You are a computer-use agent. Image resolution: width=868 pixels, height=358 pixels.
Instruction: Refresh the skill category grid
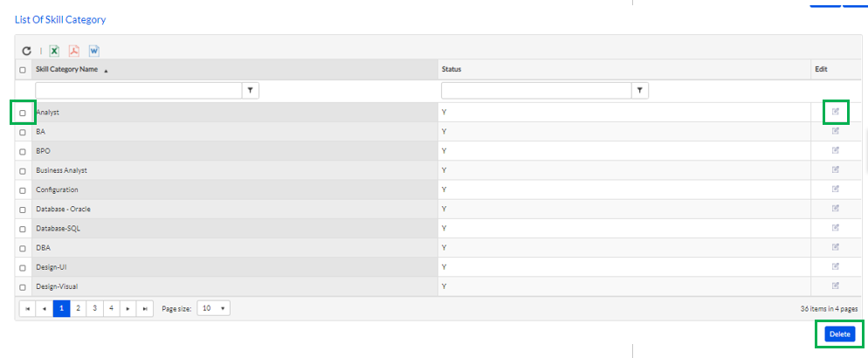point(26,51)
